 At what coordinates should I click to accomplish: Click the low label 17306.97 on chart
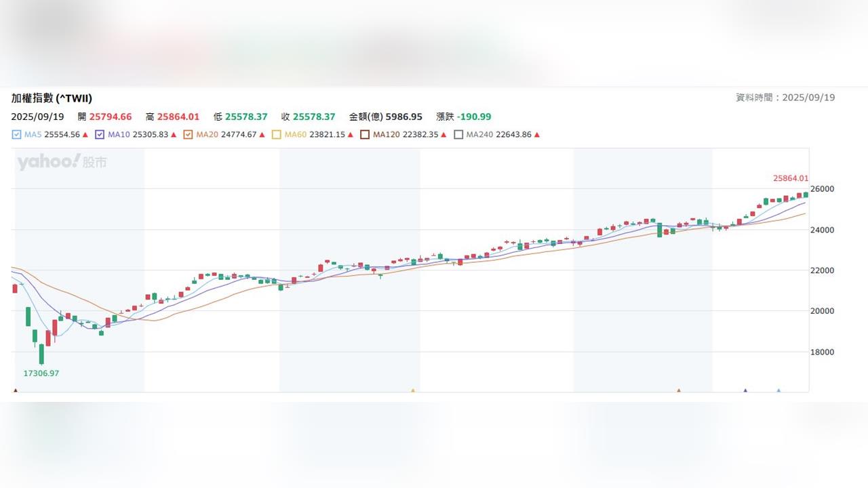[x=41, y=373]
